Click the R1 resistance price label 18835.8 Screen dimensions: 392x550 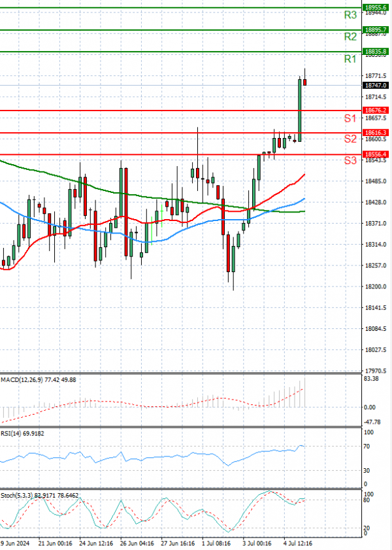point(376,52)
